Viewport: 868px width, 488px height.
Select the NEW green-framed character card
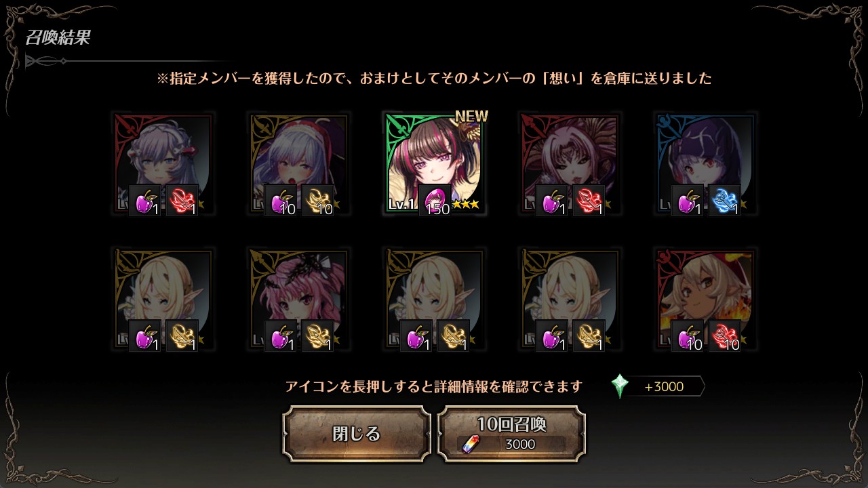tap(434, 163)
